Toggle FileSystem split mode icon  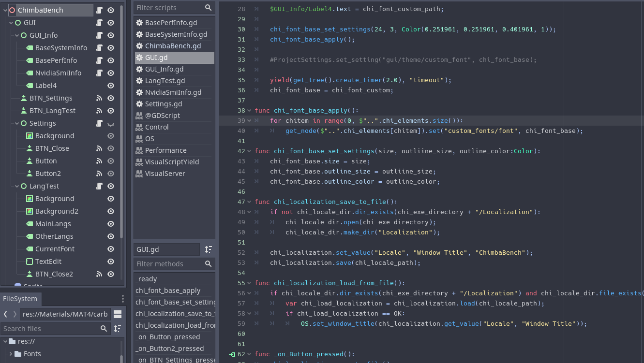click(x=117, y=314)
